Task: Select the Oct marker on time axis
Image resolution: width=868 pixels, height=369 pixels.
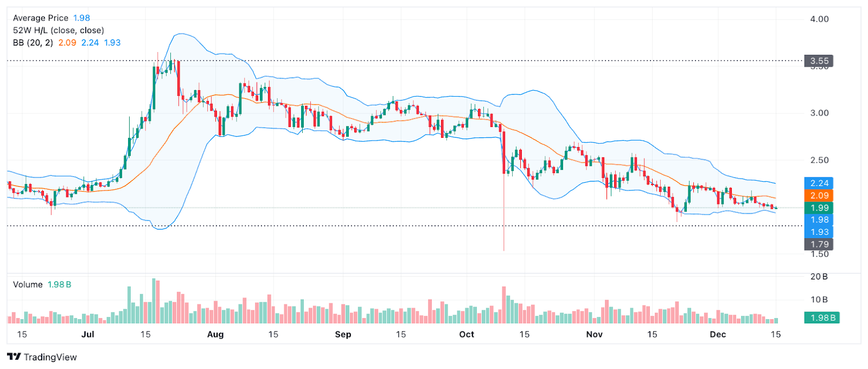Action: (x=467, y=334)
